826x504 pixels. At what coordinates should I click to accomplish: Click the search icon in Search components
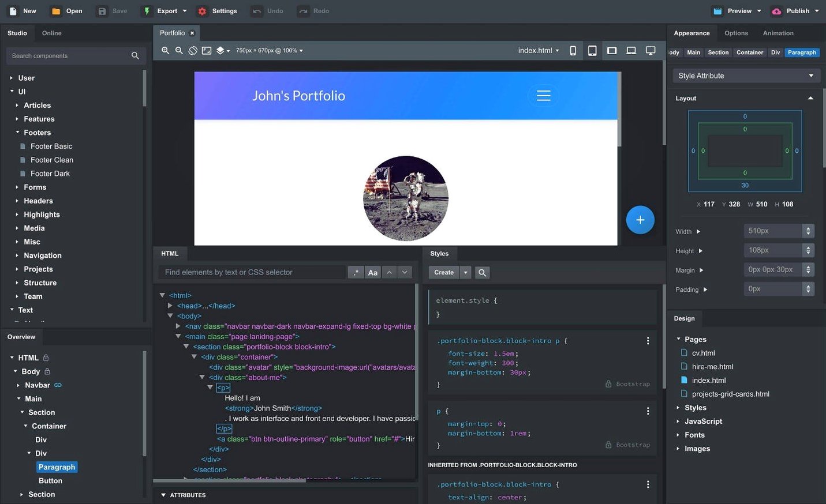point(135,56)
